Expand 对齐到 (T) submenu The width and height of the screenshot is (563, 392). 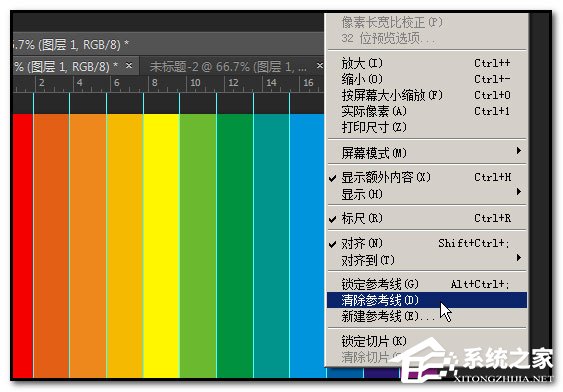[x=427, y=259]
